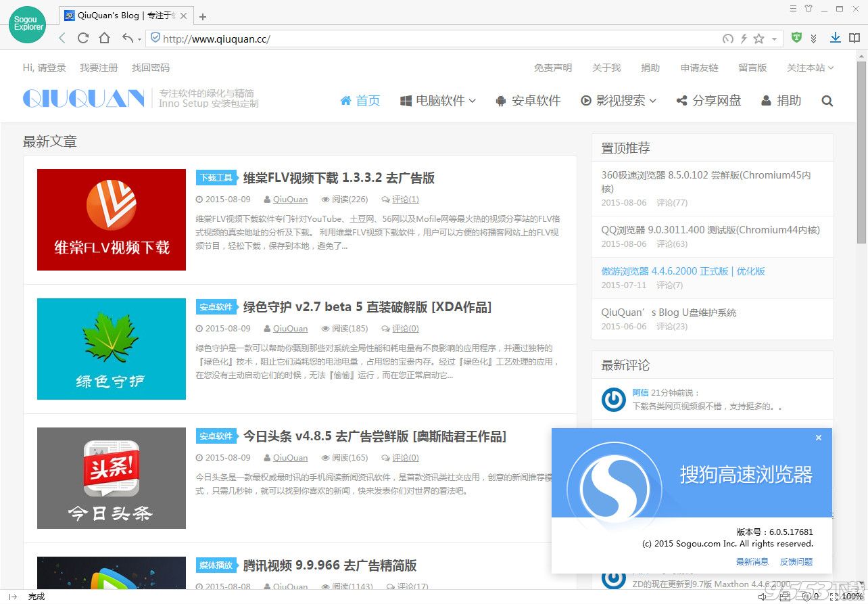Open the 捐助 main menu item
Viewport: 868px width, 604px height.
pos(781,101)
